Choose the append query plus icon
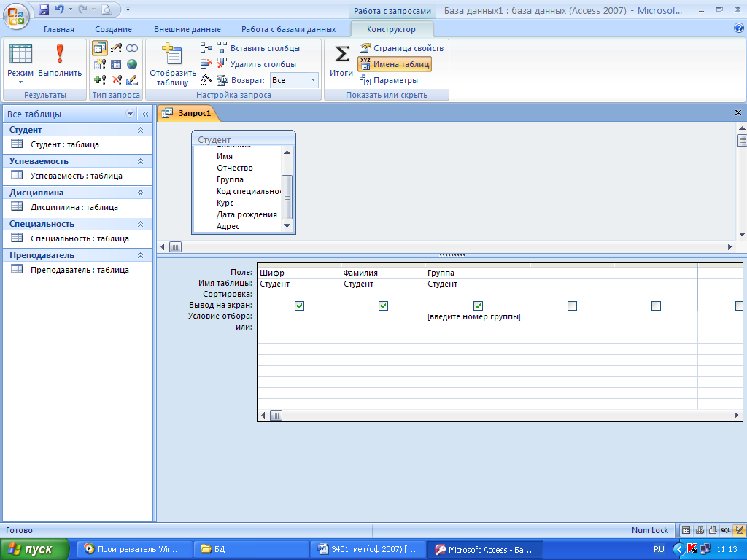This screenshot has width=747, height=560. tap(100, 79)
